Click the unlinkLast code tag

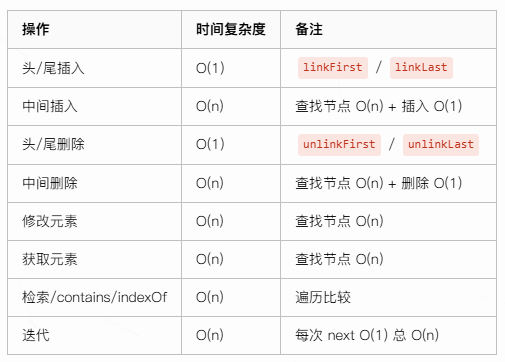[441, 145]
